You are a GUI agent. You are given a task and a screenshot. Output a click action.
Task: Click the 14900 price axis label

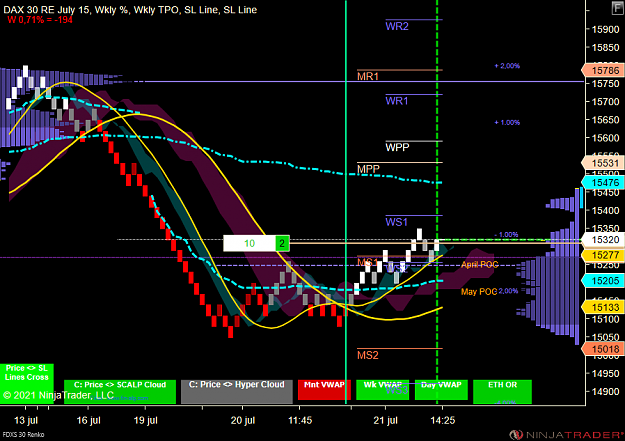tap(605, 392)
